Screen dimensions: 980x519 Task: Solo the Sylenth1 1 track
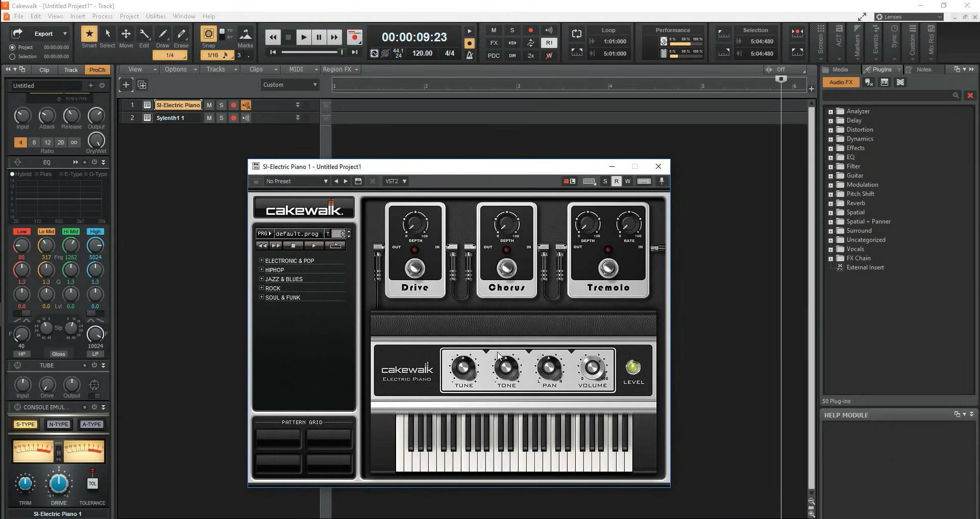[221, 118]
